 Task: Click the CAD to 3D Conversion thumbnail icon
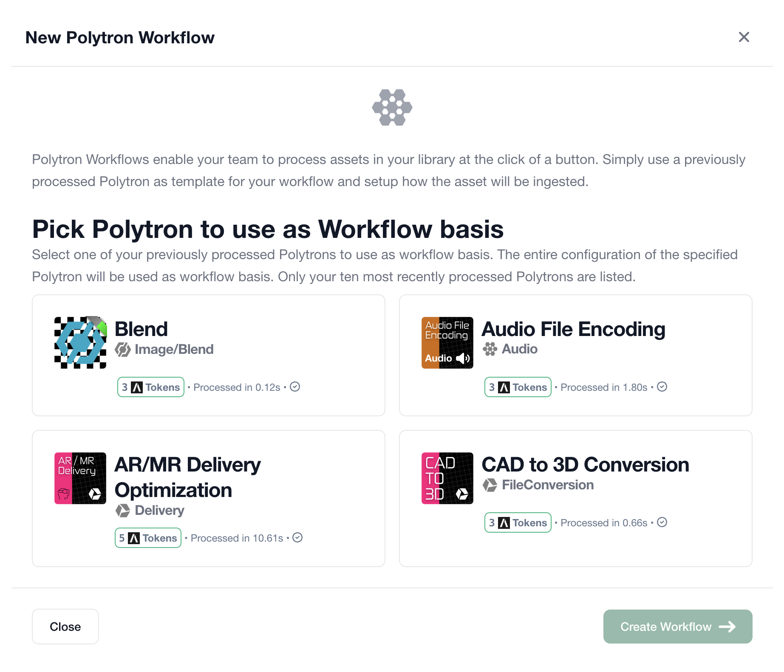(447, 478)
